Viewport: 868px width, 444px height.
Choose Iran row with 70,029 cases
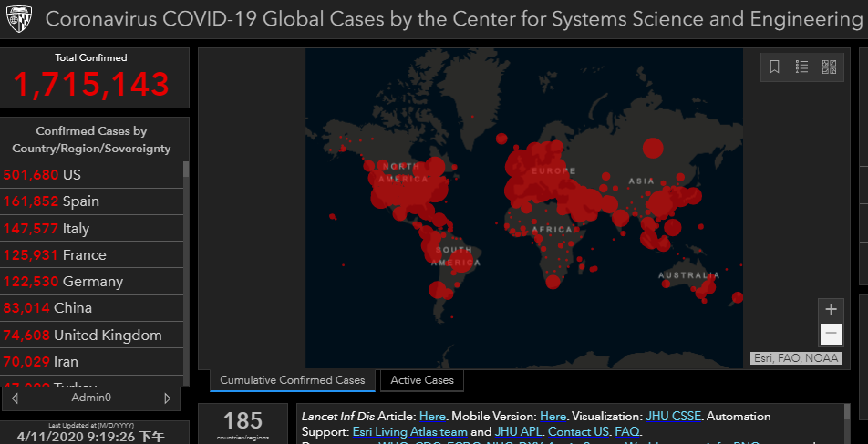click(91, 362)
